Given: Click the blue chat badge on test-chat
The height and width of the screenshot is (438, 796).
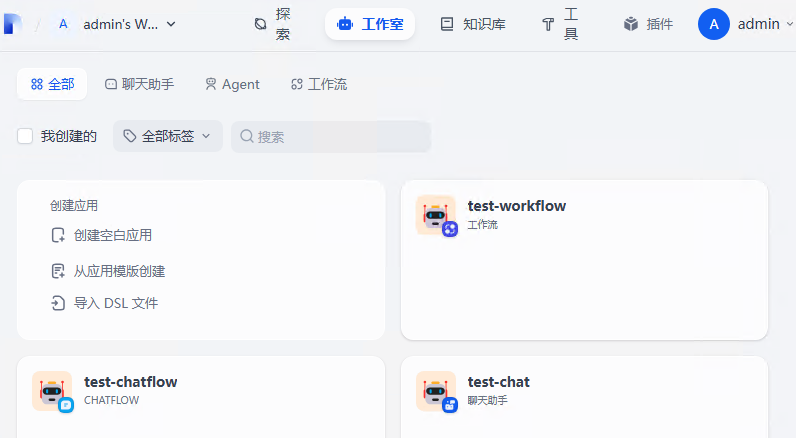Looking at the screenshot, I should 450,405.
